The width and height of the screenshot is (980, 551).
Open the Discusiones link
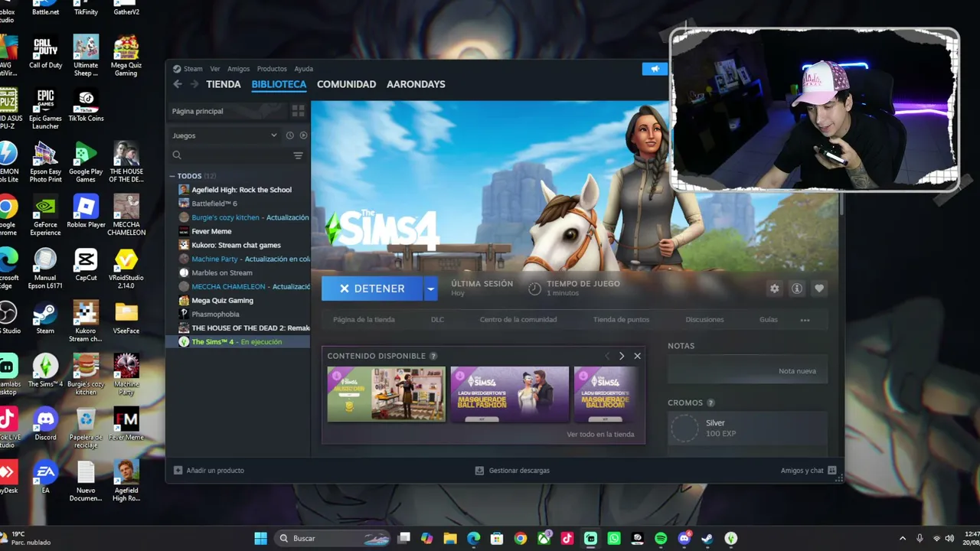704,320
